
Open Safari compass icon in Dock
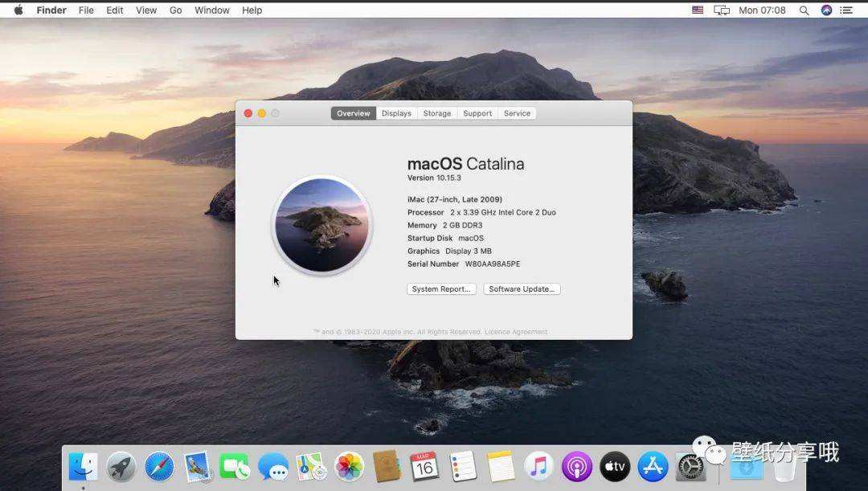click(159, 466)
